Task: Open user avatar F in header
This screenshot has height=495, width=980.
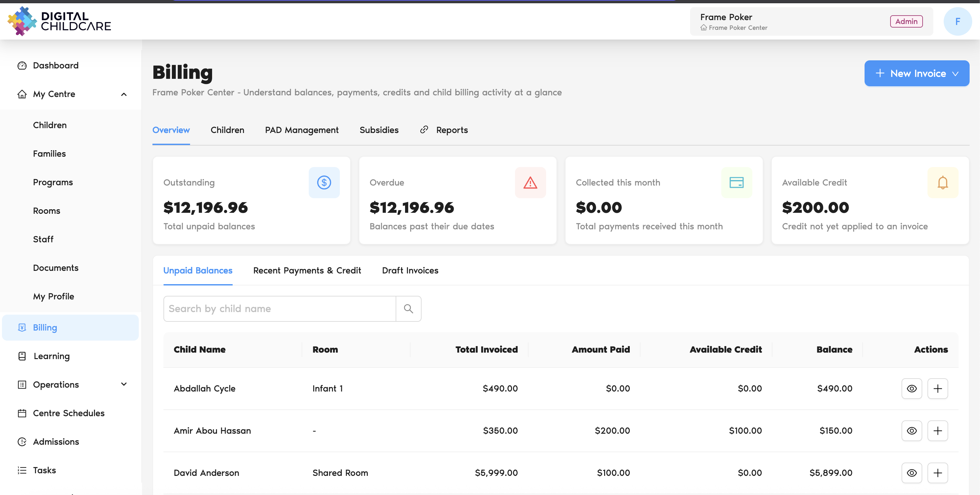Action: point(957,22)
